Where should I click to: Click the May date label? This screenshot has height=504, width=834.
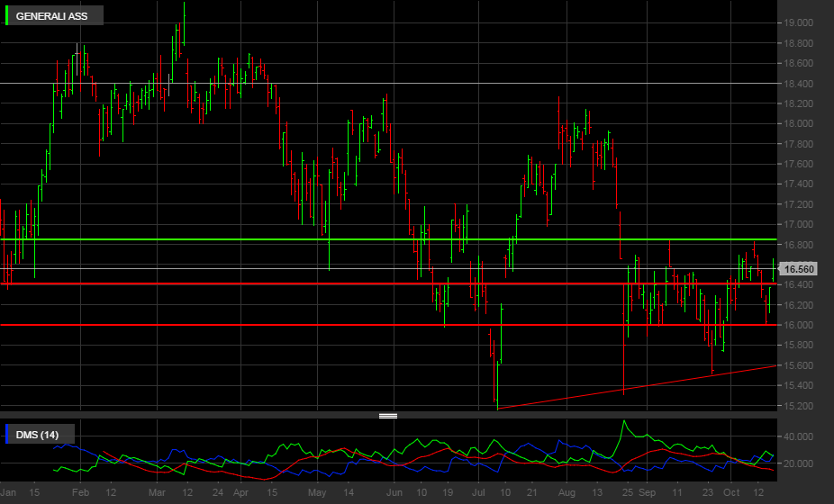click(x=317, y=492)
